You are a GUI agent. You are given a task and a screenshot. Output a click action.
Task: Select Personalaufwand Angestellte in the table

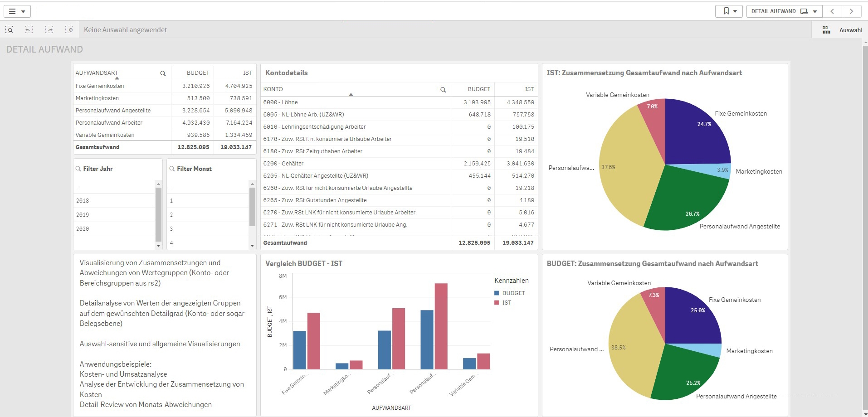[164, 110]
